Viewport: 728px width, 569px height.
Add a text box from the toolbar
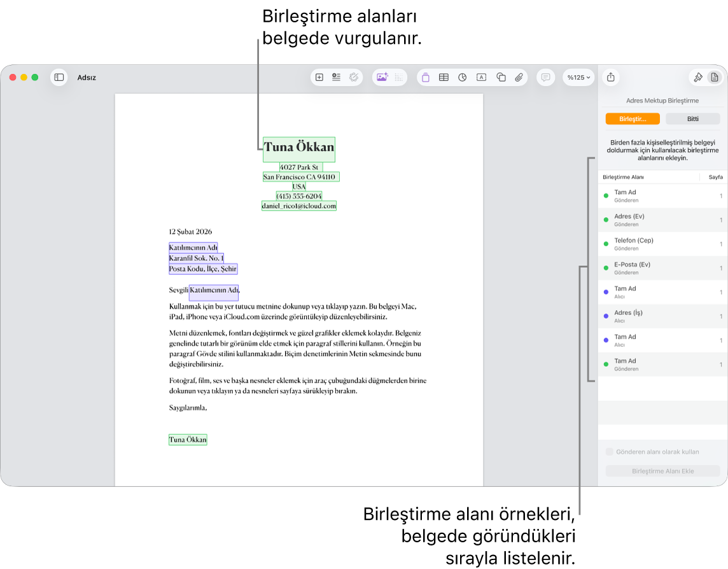click(x=482, y=77)
